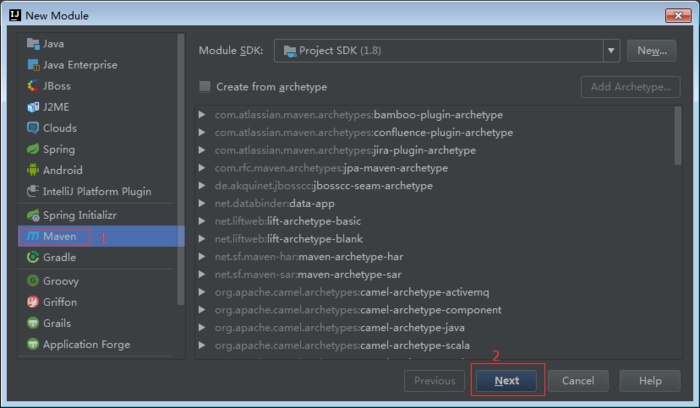Open the Module SDK dropdown arrow
The height and width of the screenshot is (408, 700).
coord(611,50)
